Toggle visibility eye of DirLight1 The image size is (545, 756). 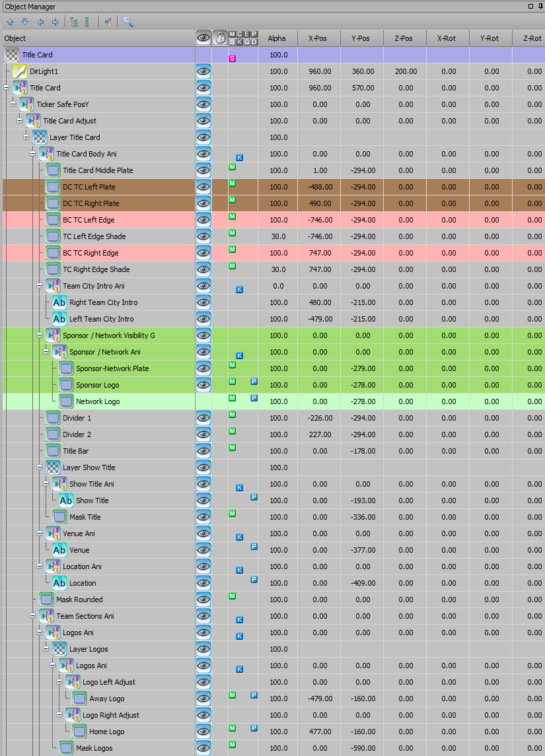pos(203,71)
